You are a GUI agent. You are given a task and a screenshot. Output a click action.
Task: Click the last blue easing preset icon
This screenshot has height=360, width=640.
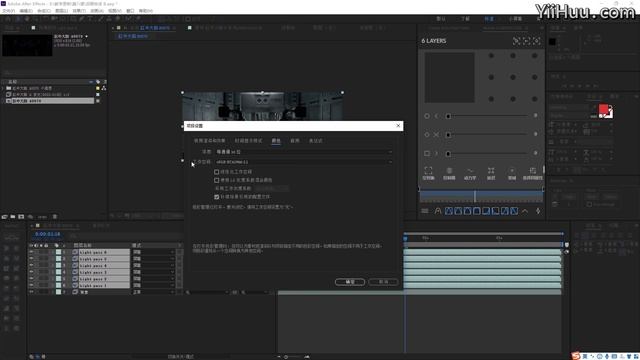click(x=514, y=211)
